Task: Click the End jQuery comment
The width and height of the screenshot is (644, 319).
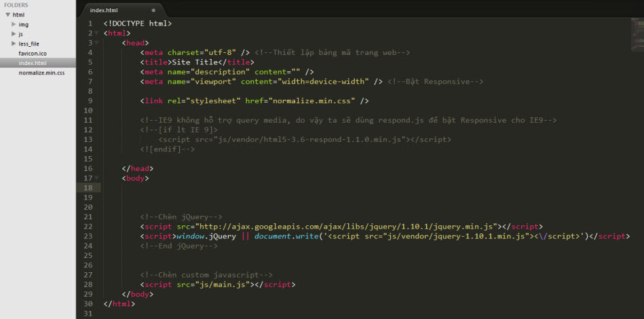Action: click(178, 246)
